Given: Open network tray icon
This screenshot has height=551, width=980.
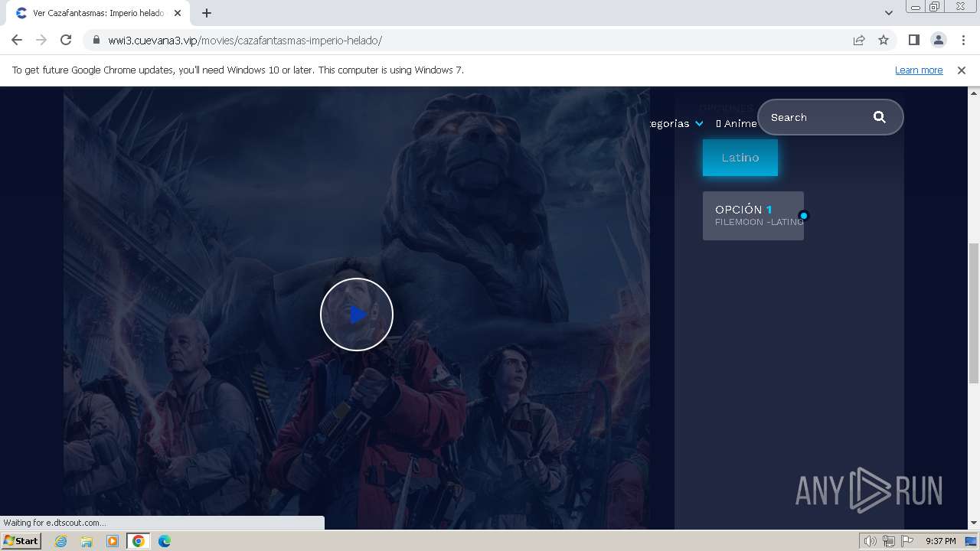Looking at the screenshot, I should coord(889,541).
